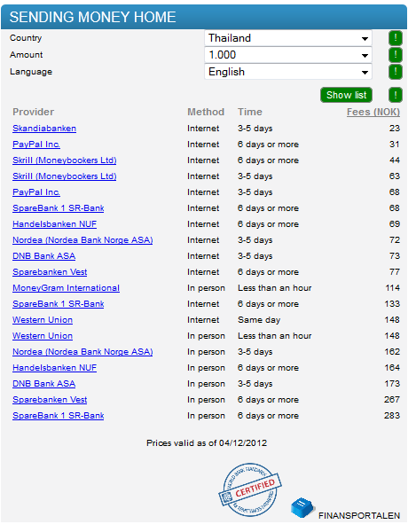Open Nordea Internet link with fee 72
Viewport: 416px width, 532px height.
coord(82,240)
